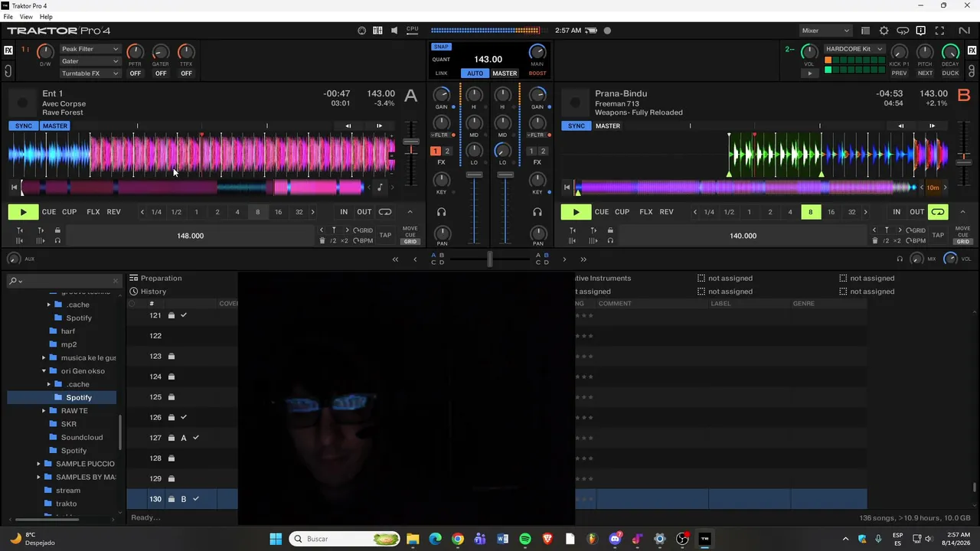Open the View menu
This screenshot has height=551, width=980.
pos(26,17)
